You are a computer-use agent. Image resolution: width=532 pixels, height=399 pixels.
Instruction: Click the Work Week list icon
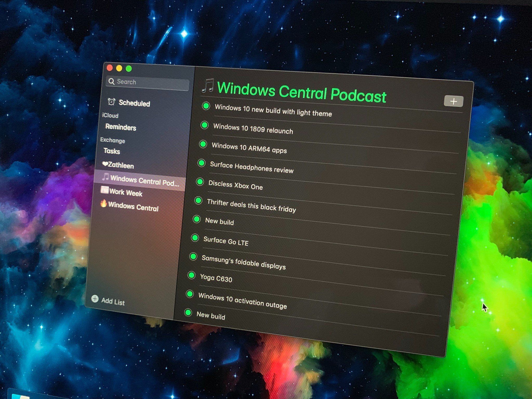[x=105, y=190]
